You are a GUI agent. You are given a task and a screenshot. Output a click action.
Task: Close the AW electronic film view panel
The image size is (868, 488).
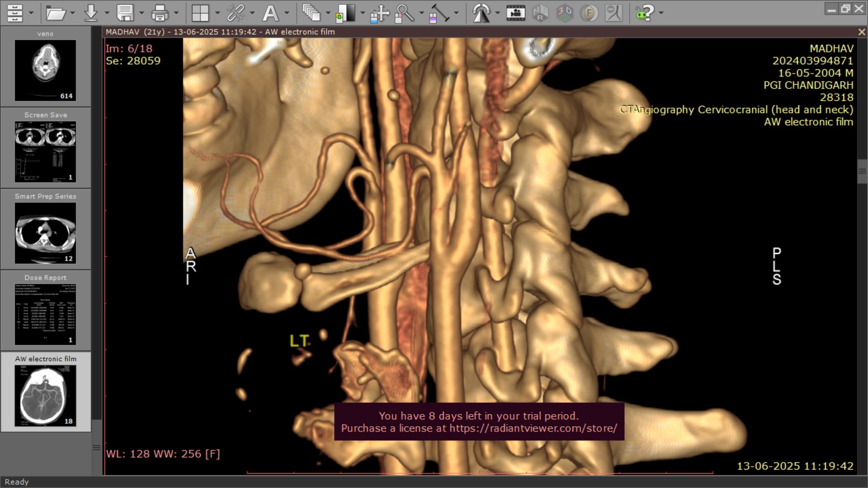[x=862, y=32]
